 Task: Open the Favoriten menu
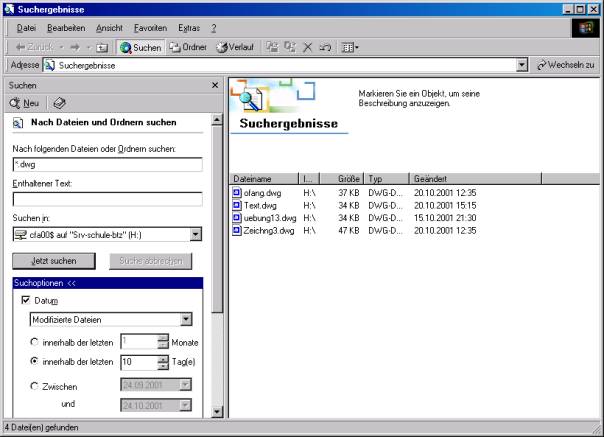pyautogui.click(x=150, y=28)
